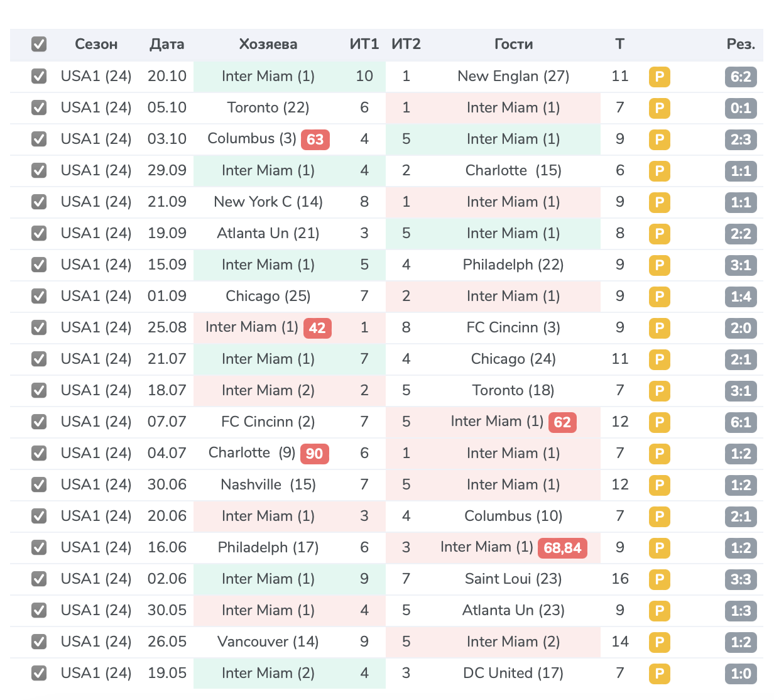774x700 pixels.
Task: Click the yellow P icon in the 21.09 row
Action: [659, 202]
